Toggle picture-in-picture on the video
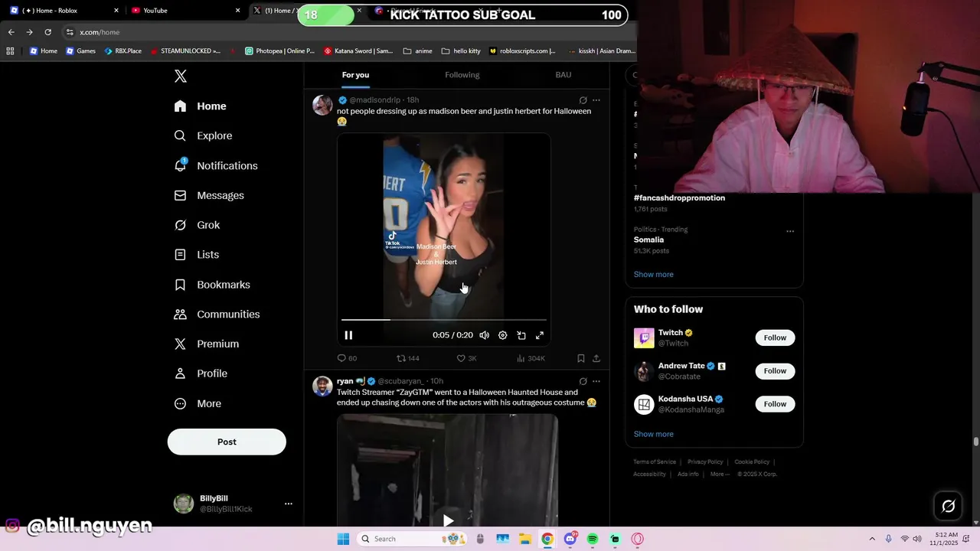 (521, 335)
